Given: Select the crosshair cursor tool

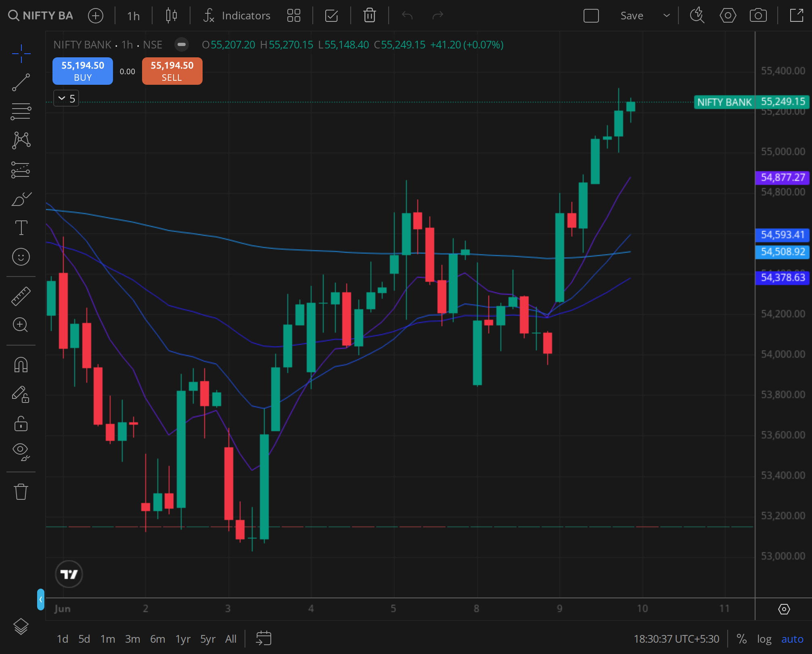Looking at the screenshot, I should [x=21, y=54].
